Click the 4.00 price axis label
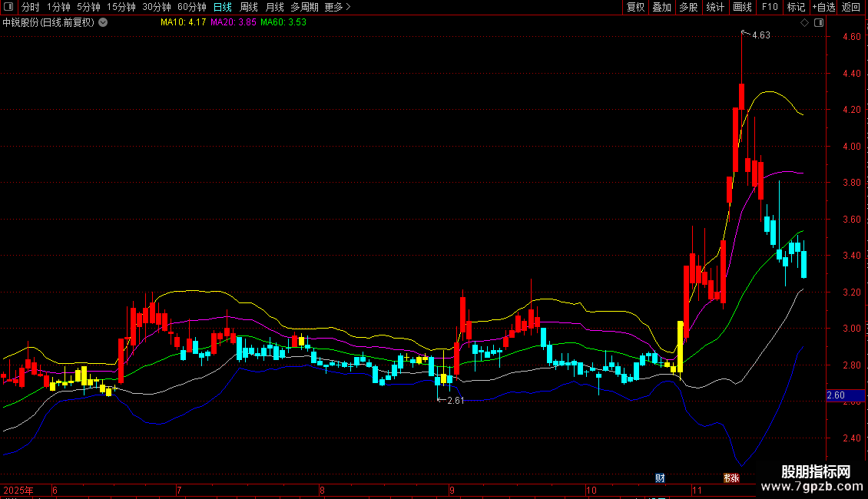Screen dimensions: 868x499 tap(851, 146)
